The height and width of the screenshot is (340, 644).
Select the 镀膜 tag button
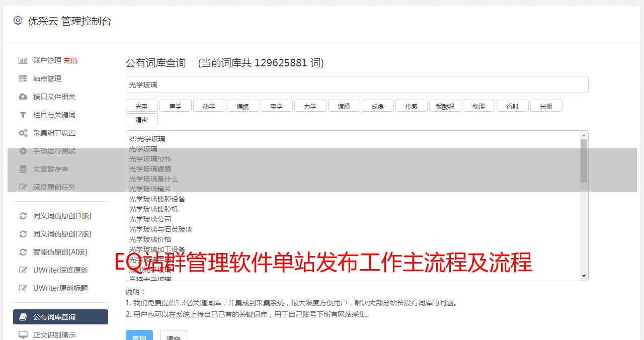(344, 106)
